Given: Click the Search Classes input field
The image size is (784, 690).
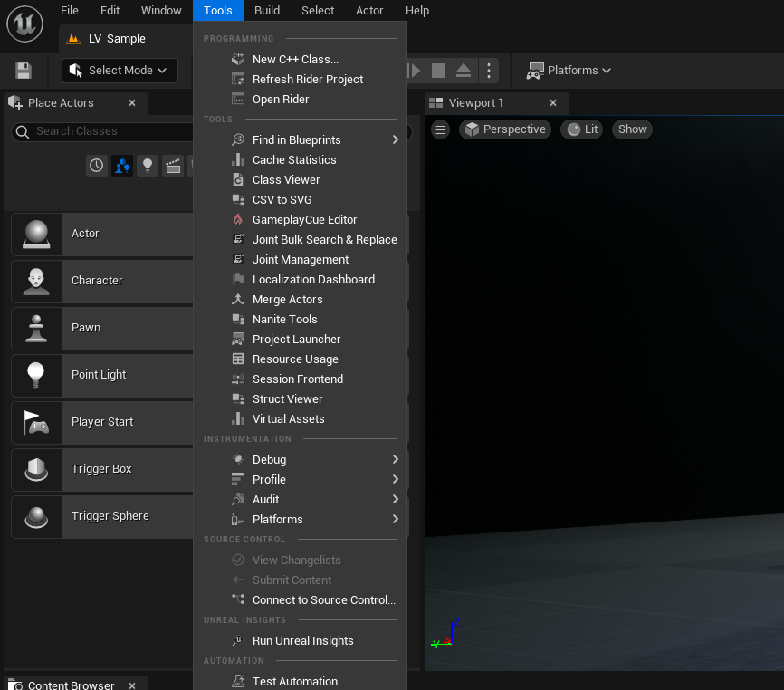Looking at the screenshot, I should coord(109,132).
